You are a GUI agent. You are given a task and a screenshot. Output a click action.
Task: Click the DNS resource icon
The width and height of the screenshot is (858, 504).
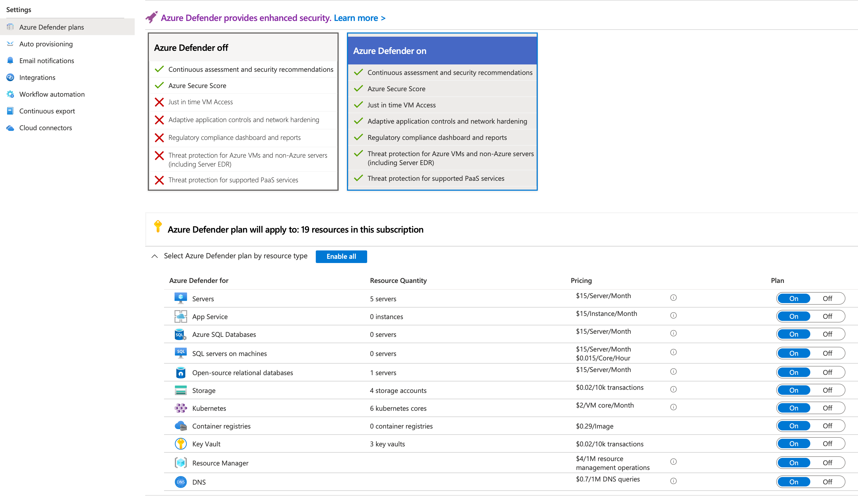pyautogui.click(x=181, y=482)
